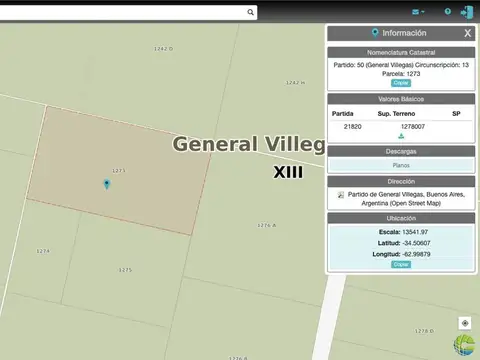The height and width of the screenshot is (360, 480).
Task: Click the SP column header
Action: tap(456, 114)
